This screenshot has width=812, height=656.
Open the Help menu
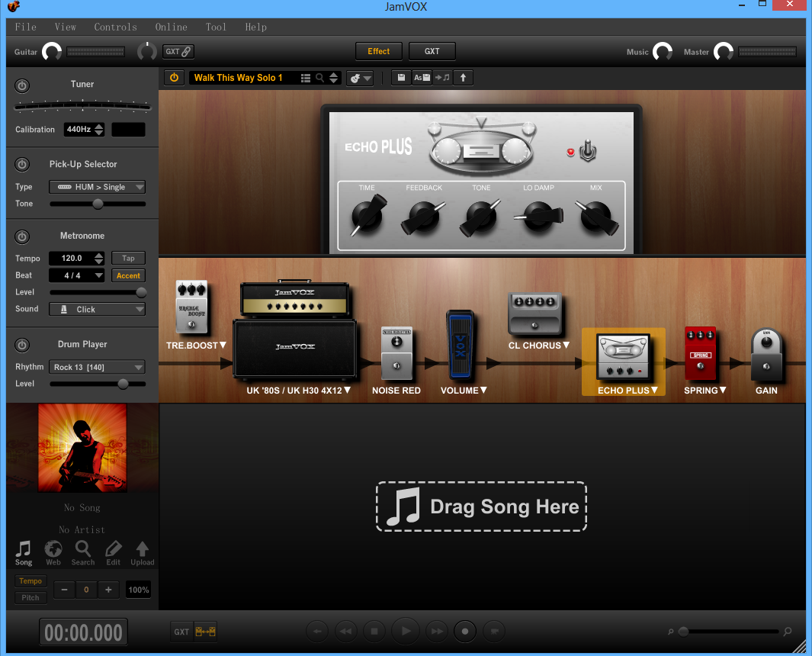click(x=256, y=27)
